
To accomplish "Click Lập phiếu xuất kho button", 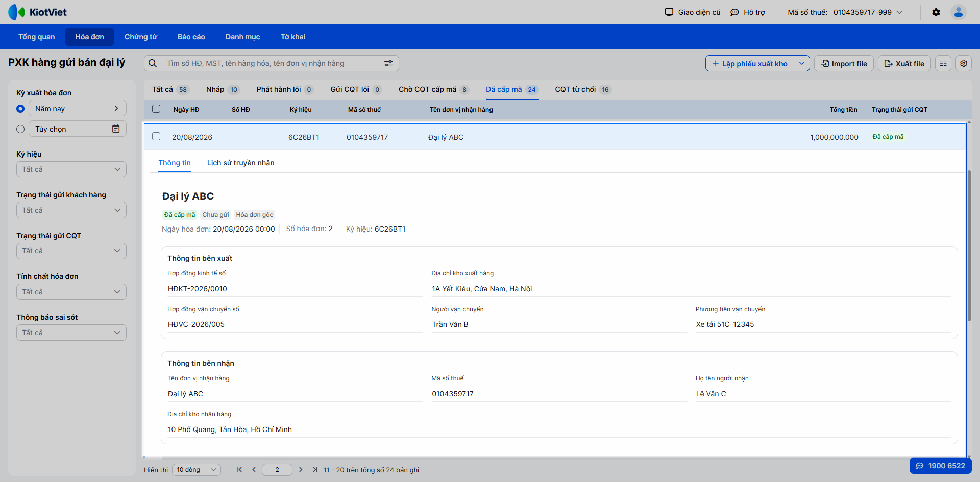I will click(750, 63).
